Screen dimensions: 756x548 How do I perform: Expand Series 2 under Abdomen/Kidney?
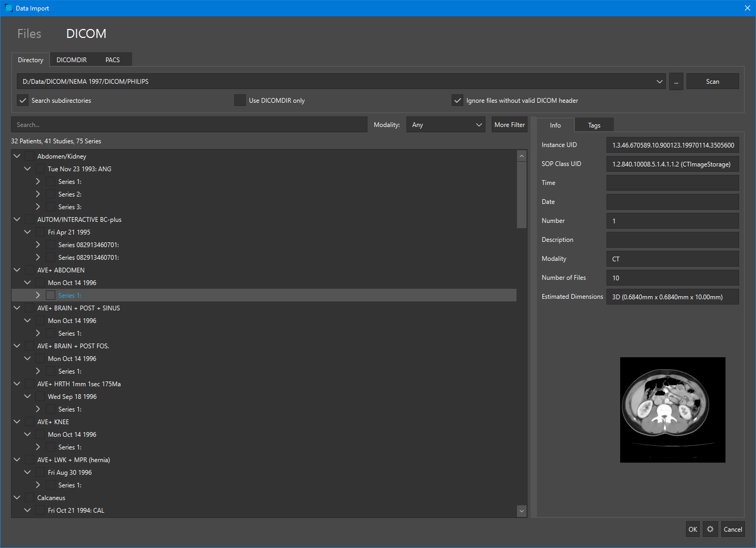pyautogui.click(x=38, y=194)
